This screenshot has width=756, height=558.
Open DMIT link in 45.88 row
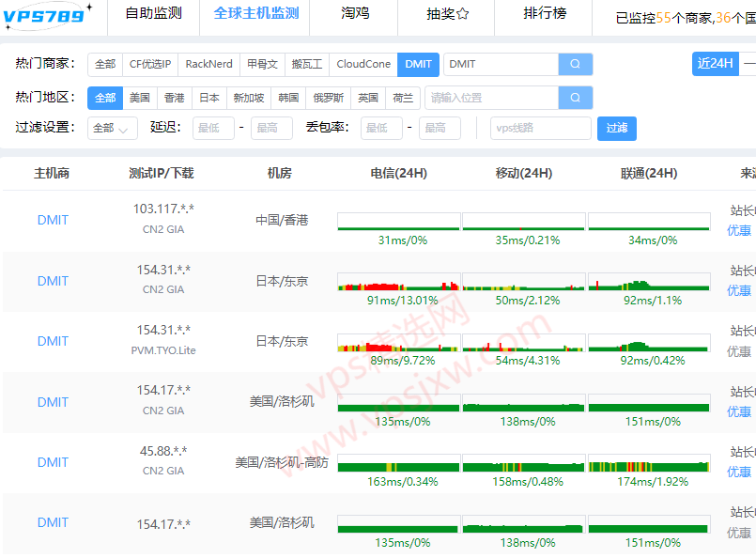coord(53,462)
